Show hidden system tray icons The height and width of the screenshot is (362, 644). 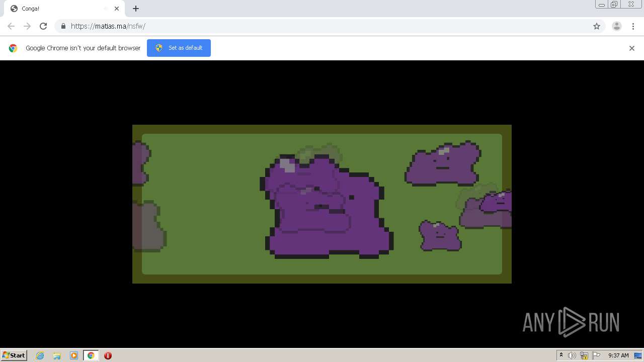[x=561, y=355]
